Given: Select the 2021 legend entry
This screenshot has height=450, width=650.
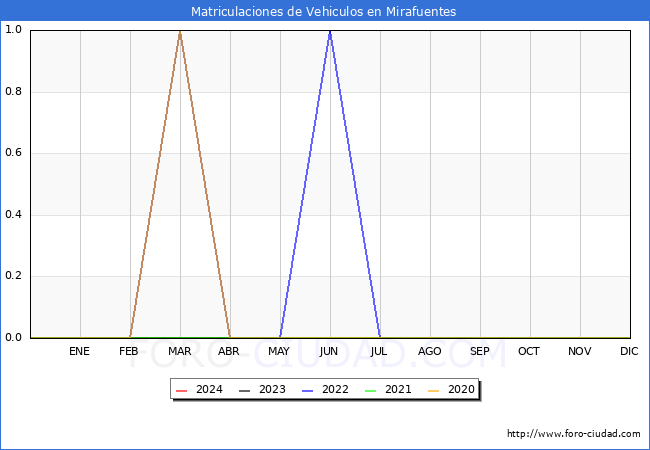Looking at the screenshot, I should [x=388, y=390].
